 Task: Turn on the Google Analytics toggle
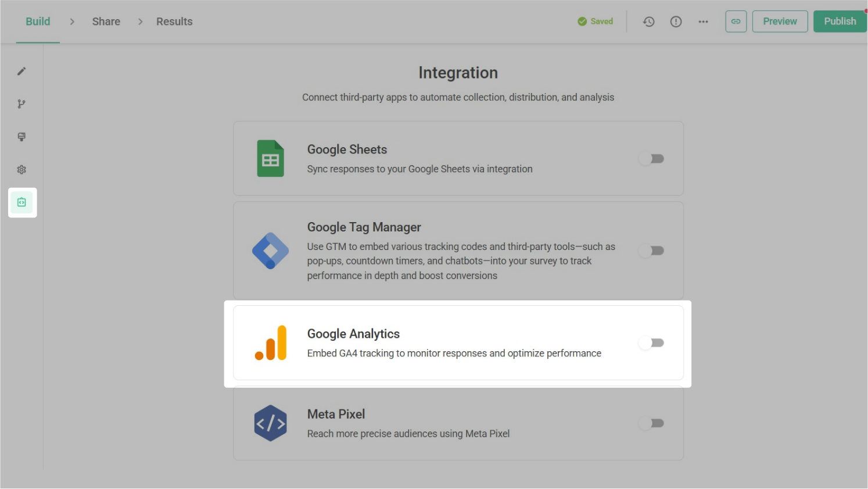pyautogui.click(x=651, y=342)
